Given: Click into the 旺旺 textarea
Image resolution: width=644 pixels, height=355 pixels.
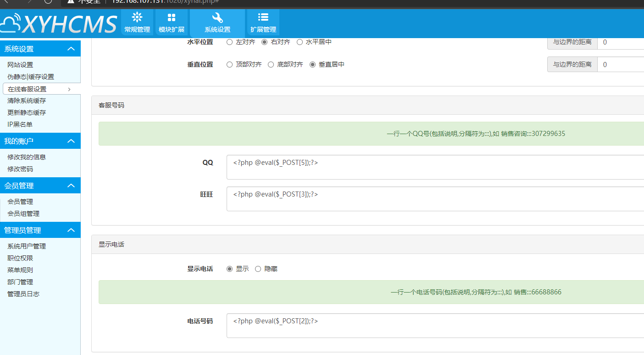Looking at the screenshot, I should tap(435, 199).
